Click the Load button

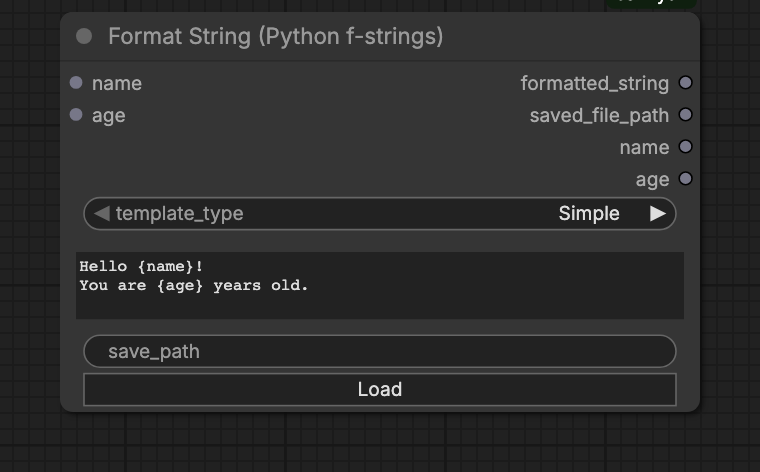tap(380, 390)
